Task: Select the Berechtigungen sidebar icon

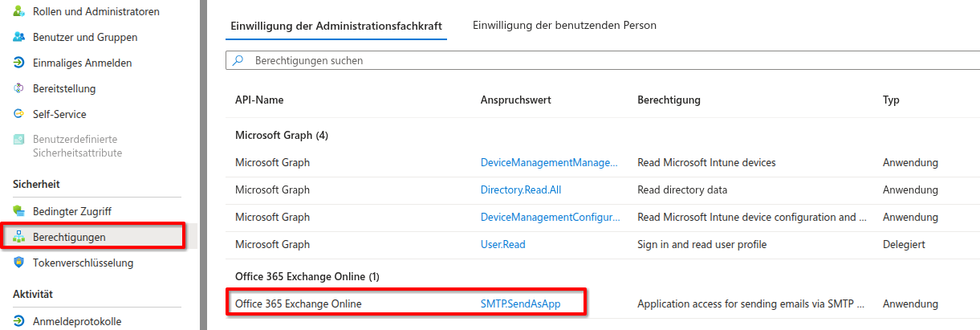Action: coord(19,237)
